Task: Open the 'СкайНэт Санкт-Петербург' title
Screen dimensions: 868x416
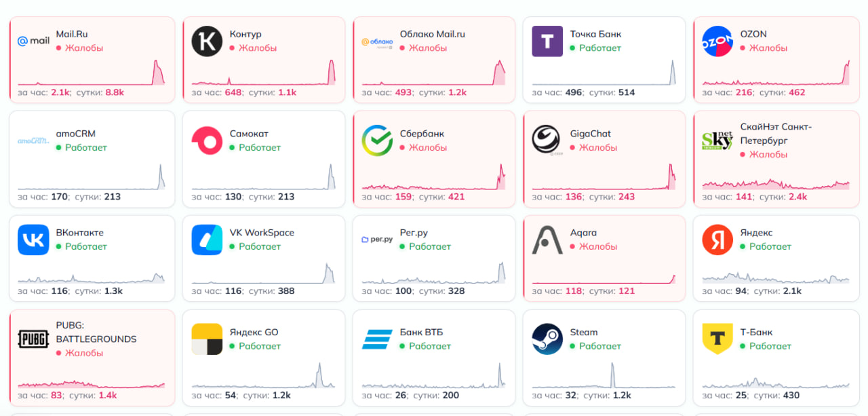Action: coord(776,134)
